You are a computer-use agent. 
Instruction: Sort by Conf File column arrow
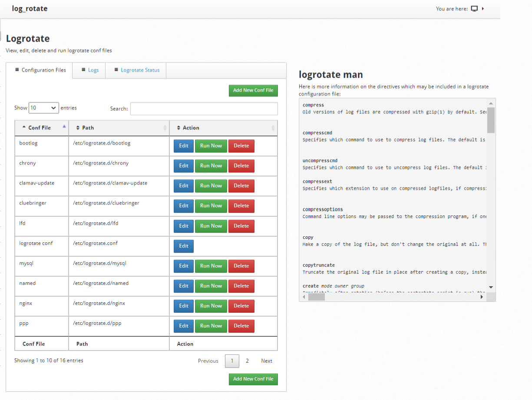coord(64,127)
